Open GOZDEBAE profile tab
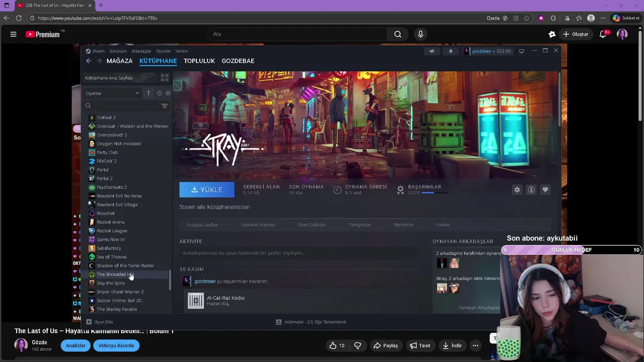Image resolution: width=644 pixels, height=362 pixels. [x=238, y=61]
